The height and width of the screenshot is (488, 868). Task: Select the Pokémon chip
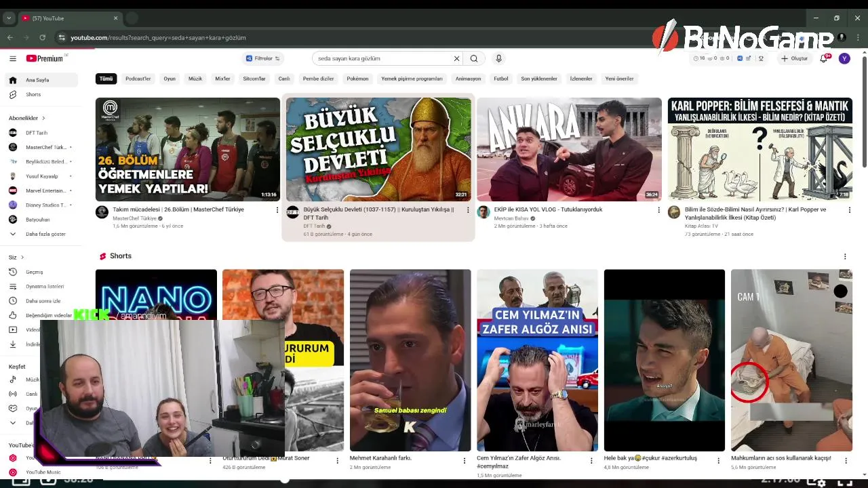pos(357,79)
